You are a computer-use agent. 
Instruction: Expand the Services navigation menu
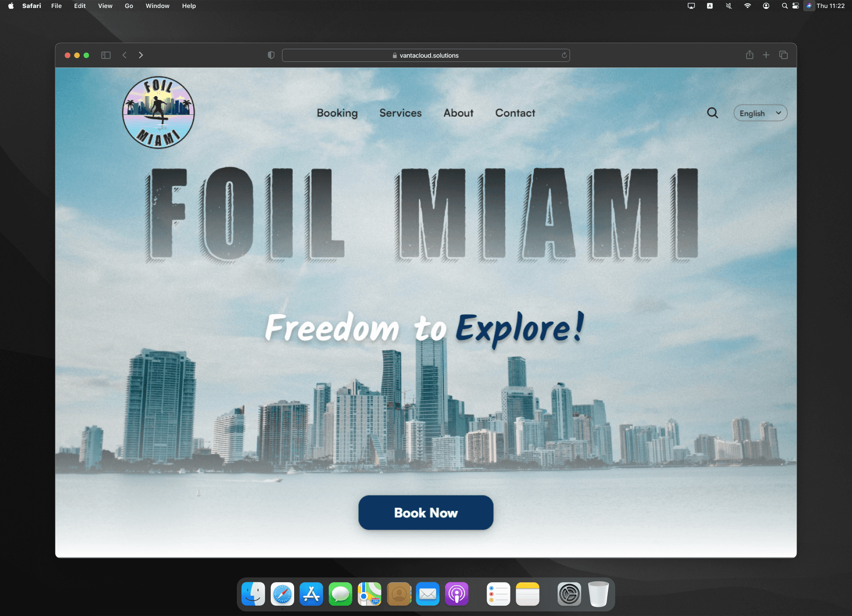tap(400, 113)
